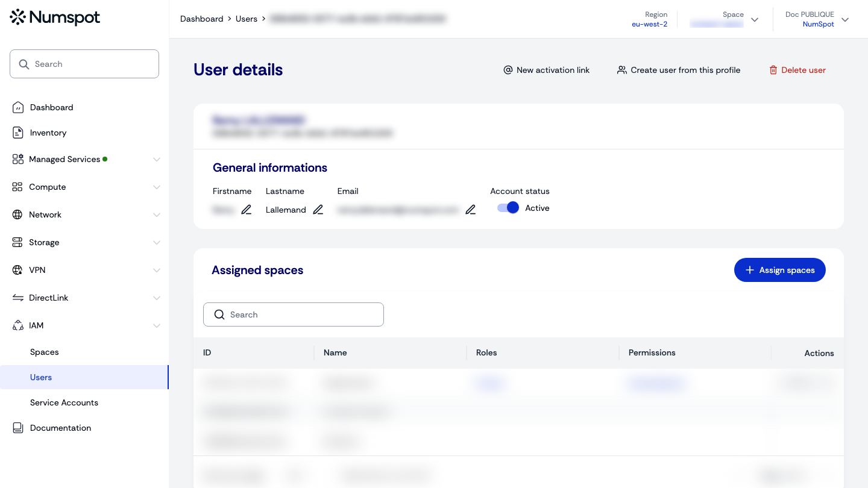Screen dimensions: 868x488
Task: Toggle the Account status Active switch
Action: pos(508,208)
